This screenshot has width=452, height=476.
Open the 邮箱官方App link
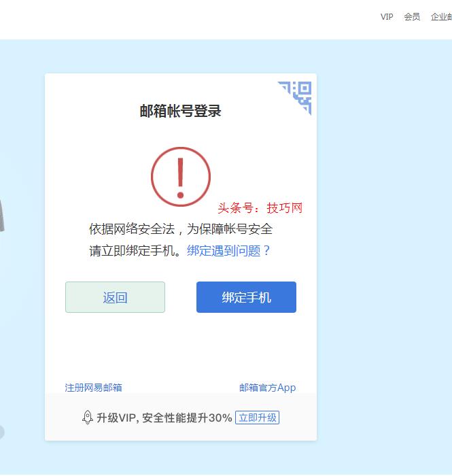[268, 388]
